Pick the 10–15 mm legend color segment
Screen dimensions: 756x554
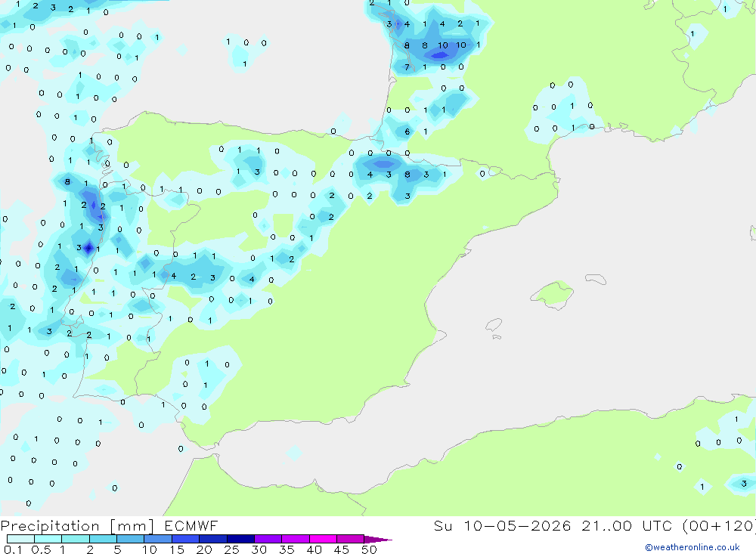(x=158, y=539)
